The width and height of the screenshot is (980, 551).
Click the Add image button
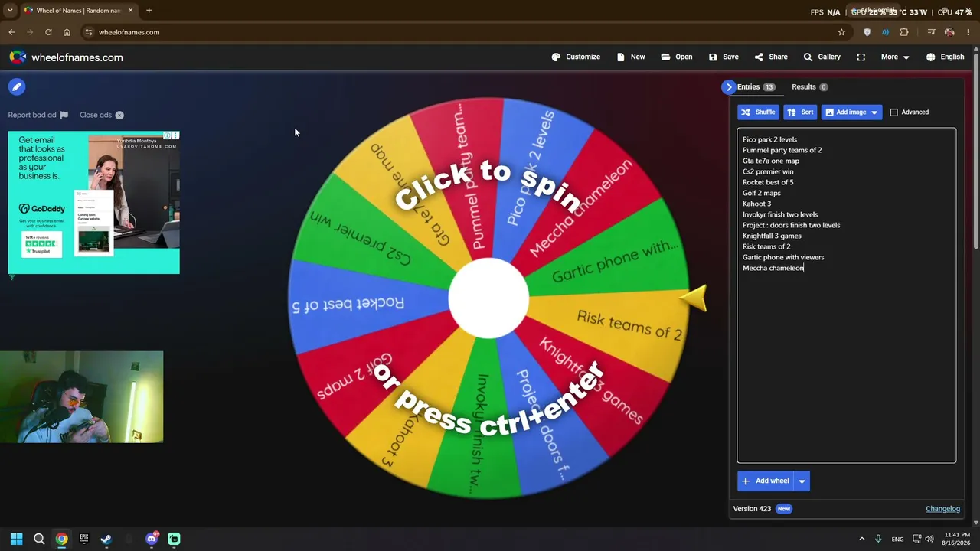click(851, 112)
